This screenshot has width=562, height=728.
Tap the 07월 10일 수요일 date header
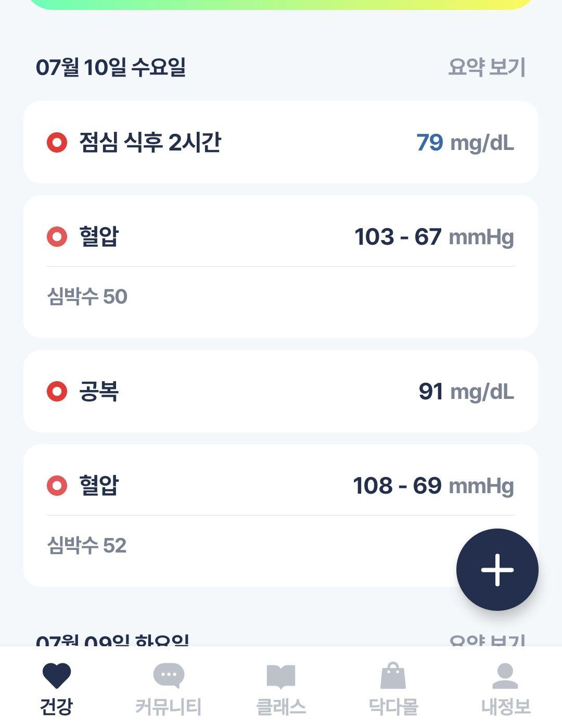[x=111, y=67]
